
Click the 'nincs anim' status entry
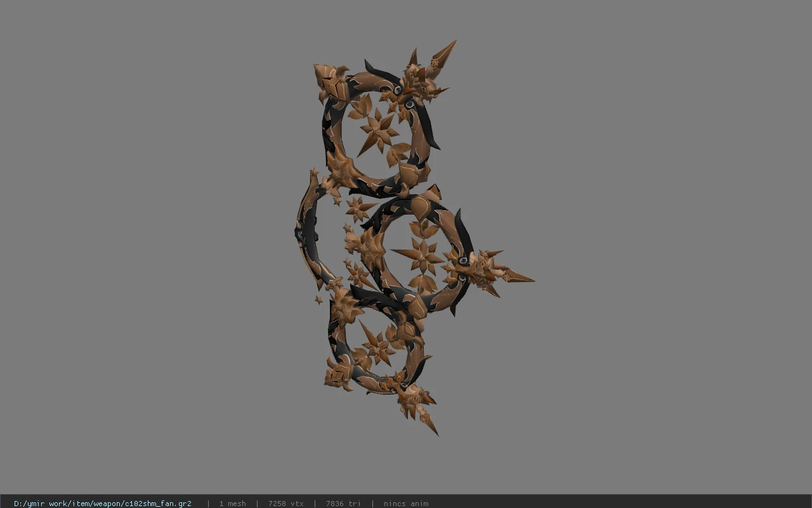(406, 504)
